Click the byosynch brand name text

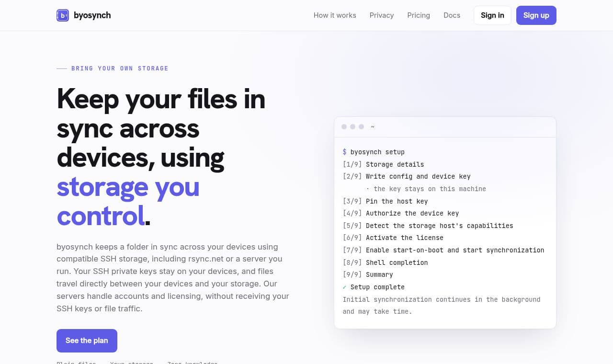[92, 15]
